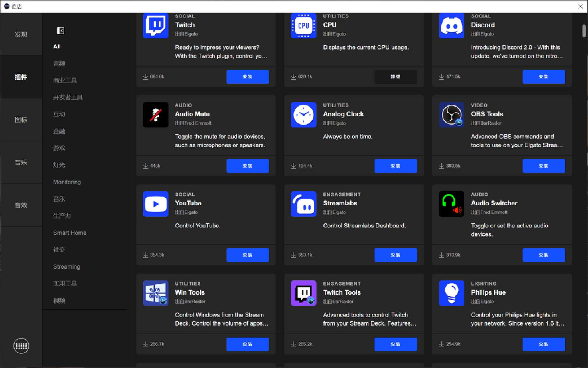
Task: Open the Twitch plugin icon
Action: [156, 25]
